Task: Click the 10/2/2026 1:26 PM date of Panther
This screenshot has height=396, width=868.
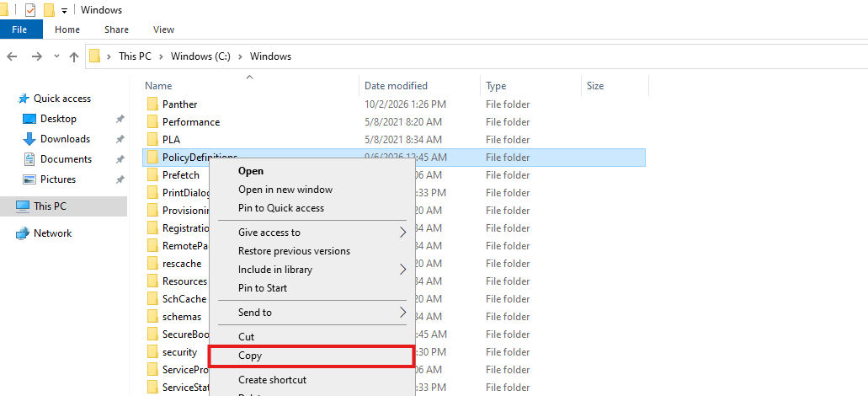Action: 406,104
